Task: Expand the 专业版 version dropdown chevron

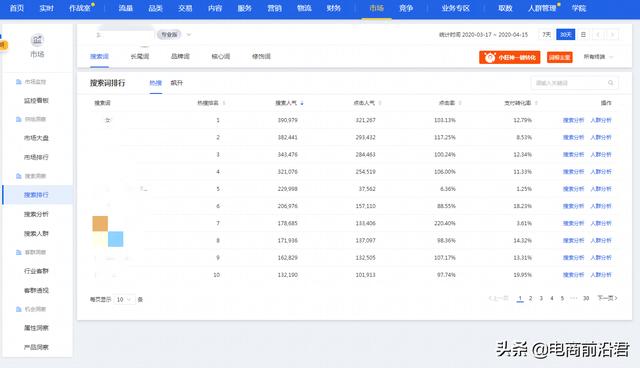Action: point(189,35)
